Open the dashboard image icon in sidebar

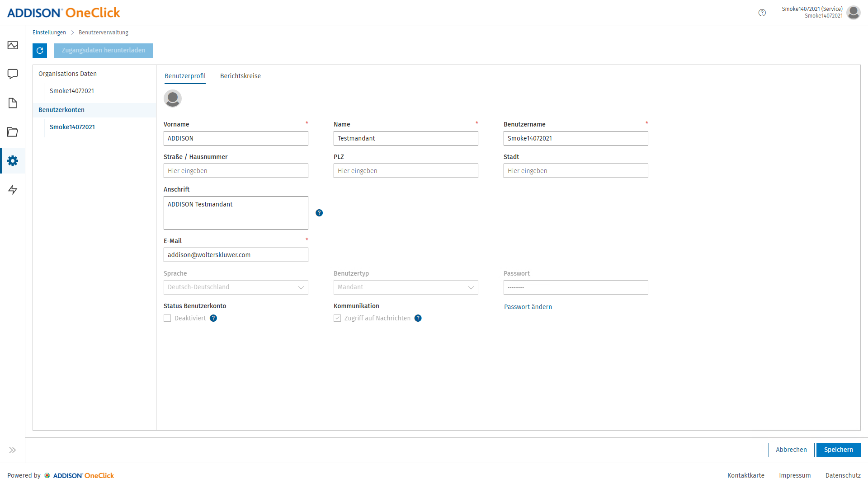[x=13, y=45]
